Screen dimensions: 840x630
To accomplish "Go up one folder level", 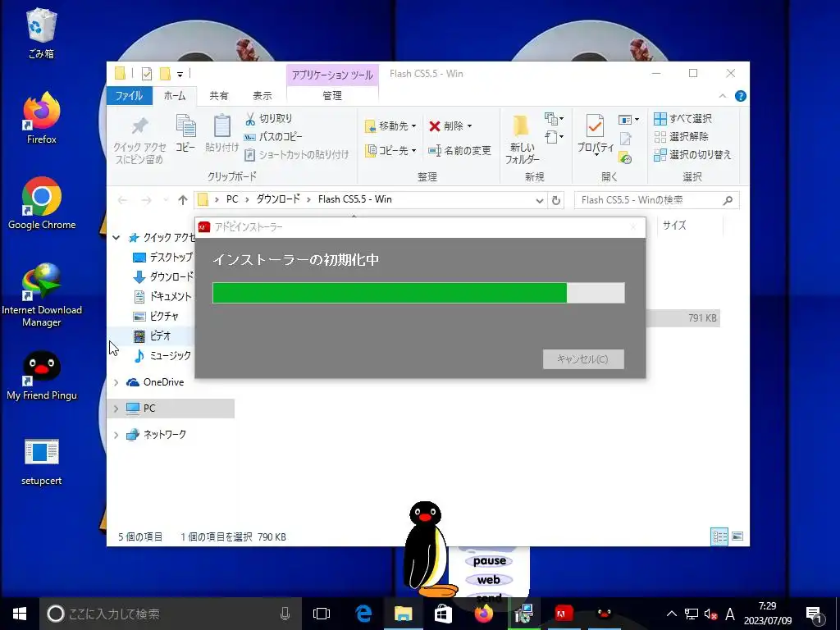I will point(183,200).
